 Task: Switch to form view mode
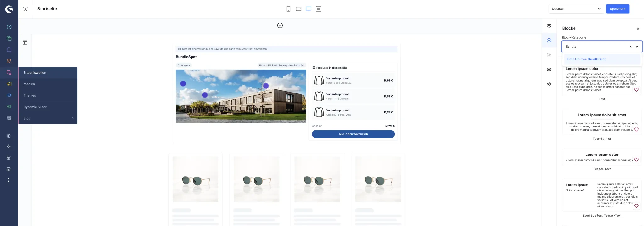(x=319, y=9)
